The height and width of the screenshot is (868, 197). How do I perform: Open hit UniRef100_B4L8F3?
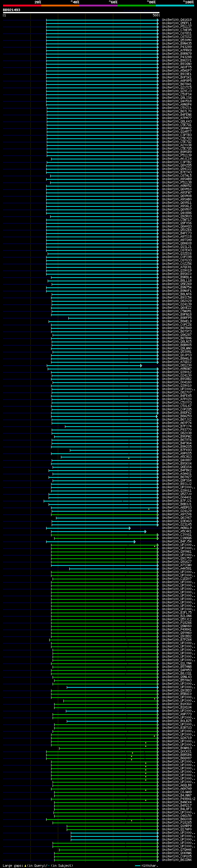point(176,809)
